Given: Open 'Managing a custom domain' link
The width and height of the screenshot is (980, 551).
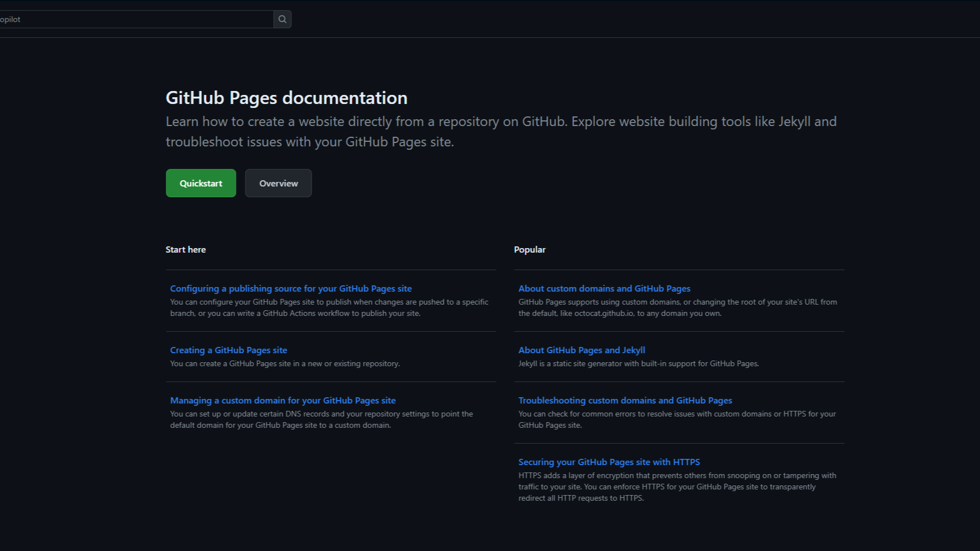Looking at the screenshot, I should click(283, 401).
